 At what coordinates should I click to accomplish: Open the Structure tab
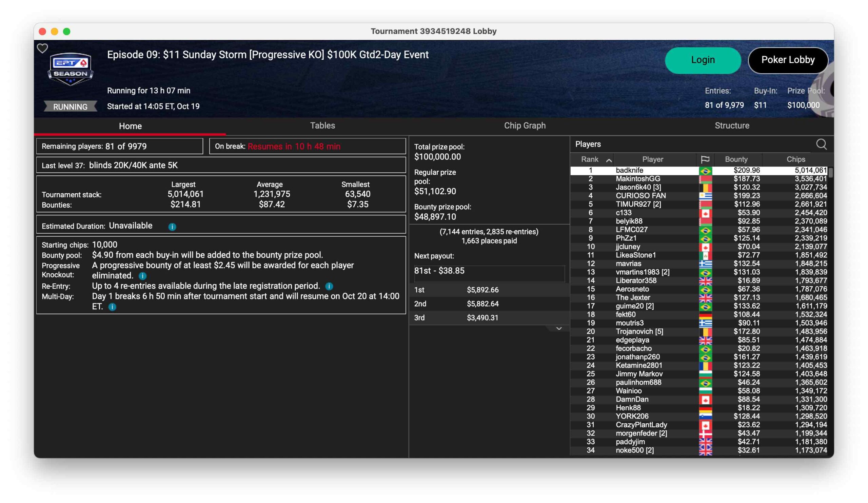(732, 126)
